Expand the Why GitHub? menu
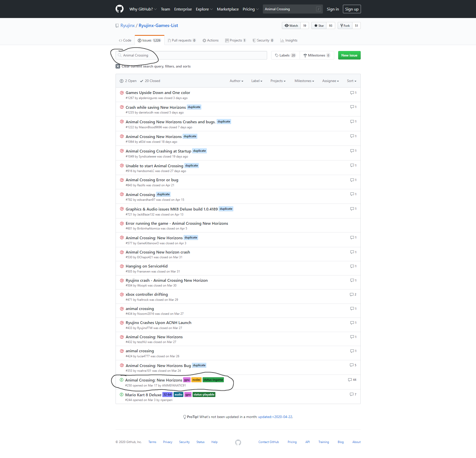This screenshot has width=476, height=458. (x=143, y=9)
